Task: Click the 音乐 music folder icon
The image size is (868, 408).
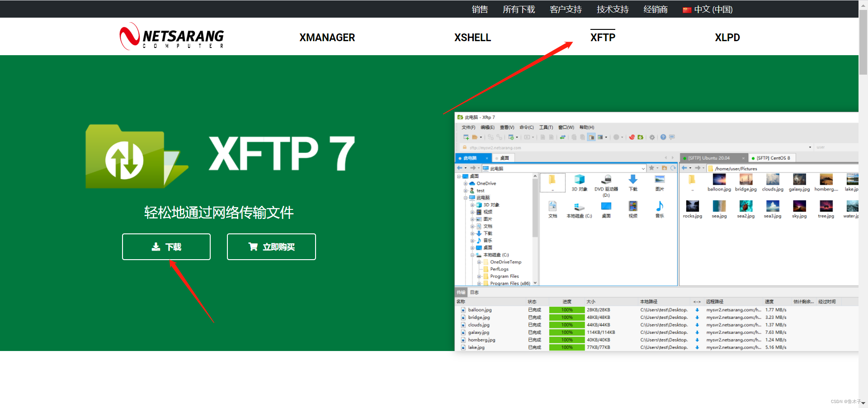Action: pyautogui.click(x=660, y=210)
